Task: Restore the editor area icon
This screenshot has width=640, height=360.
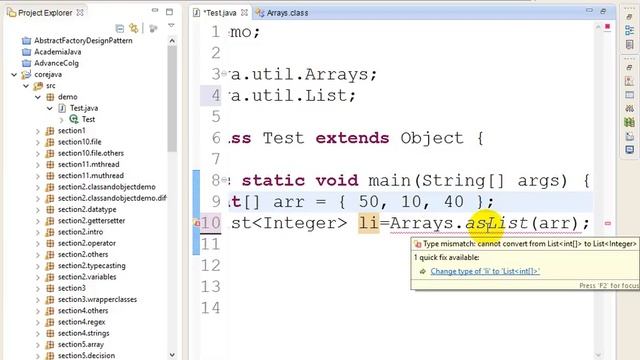Action: (603, 11)
